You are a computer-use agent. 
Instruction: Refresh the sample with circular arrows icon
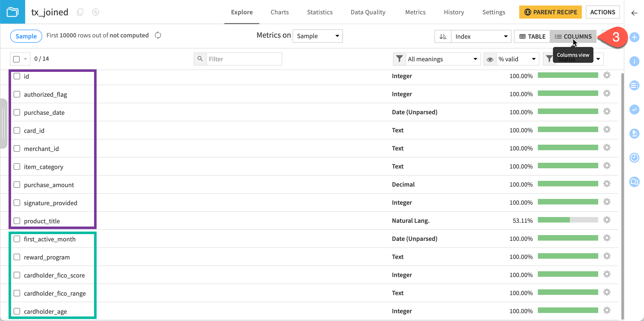(x=158, y=35)
